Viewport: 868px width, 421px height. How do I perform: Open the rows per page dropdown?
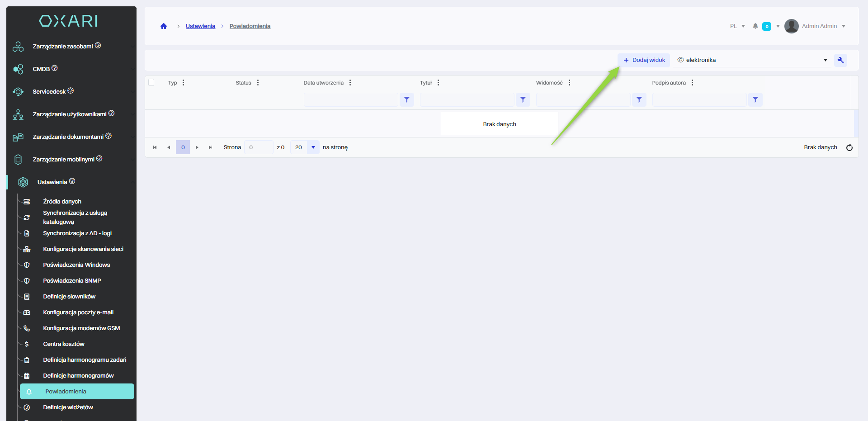coord(313,147)
